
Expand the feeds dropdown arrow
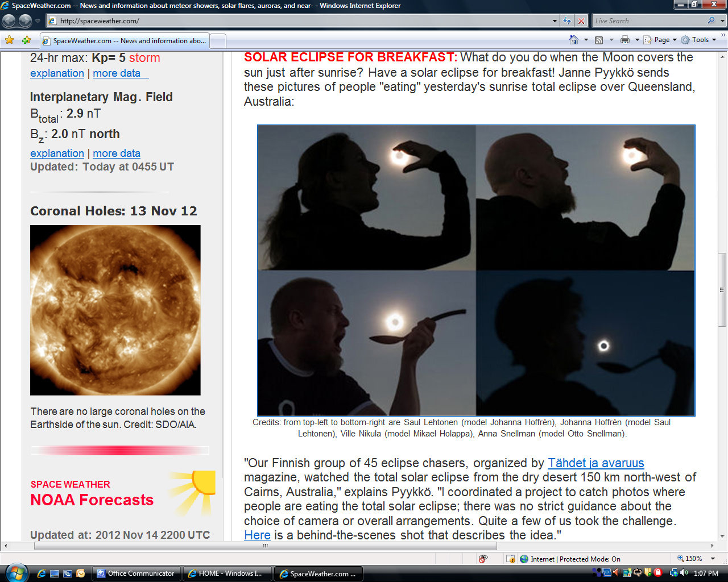tap(611, 40)
